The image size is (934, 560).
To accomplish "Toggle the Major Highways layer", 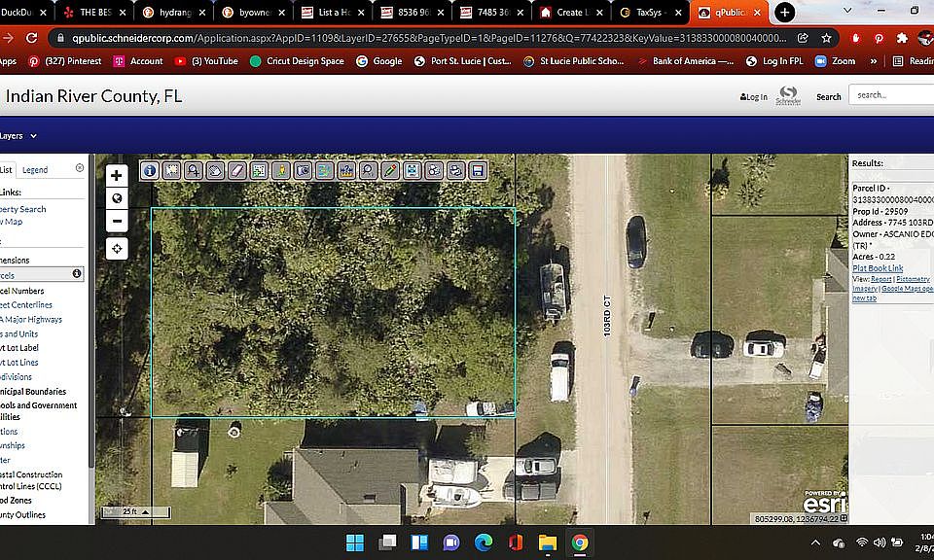I will point(31,320).
